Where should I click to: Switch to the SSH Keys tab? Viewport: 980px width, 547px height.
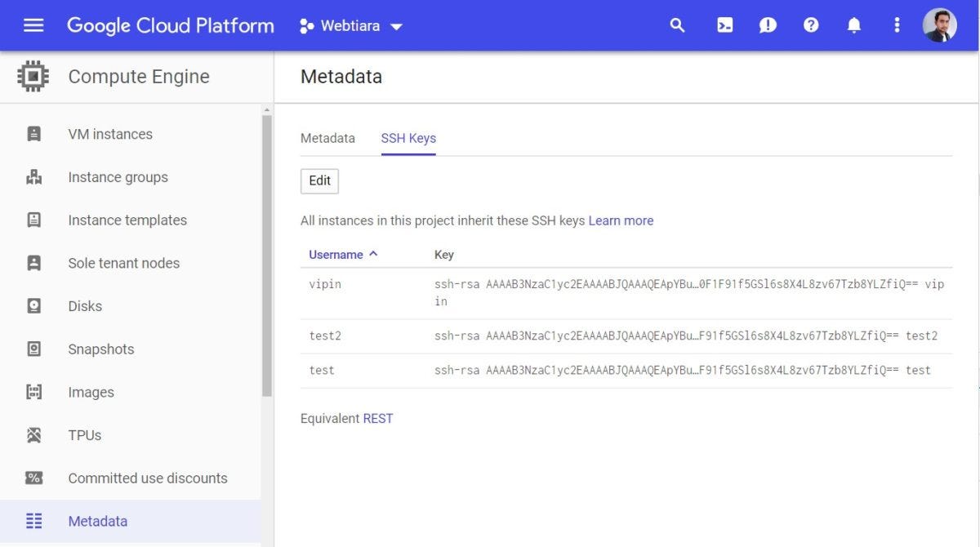(x=408, y=138)
